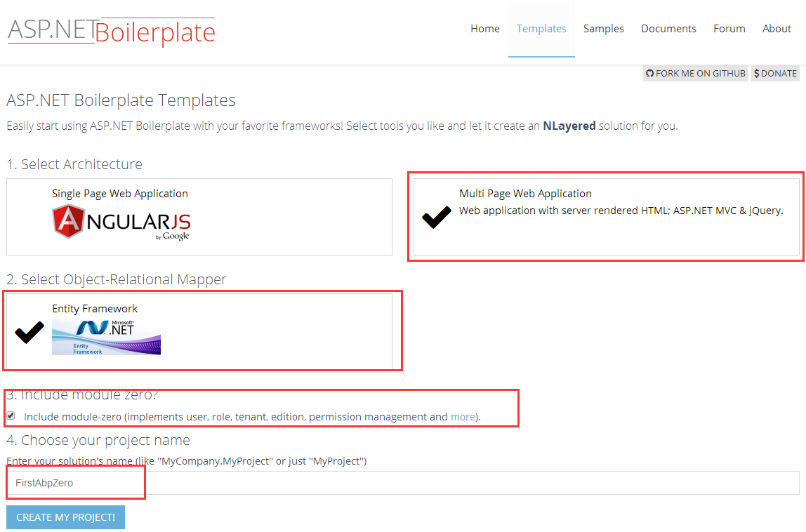The image size is (806, 532).
Task: Open the Templates tab
Action: 541,29
